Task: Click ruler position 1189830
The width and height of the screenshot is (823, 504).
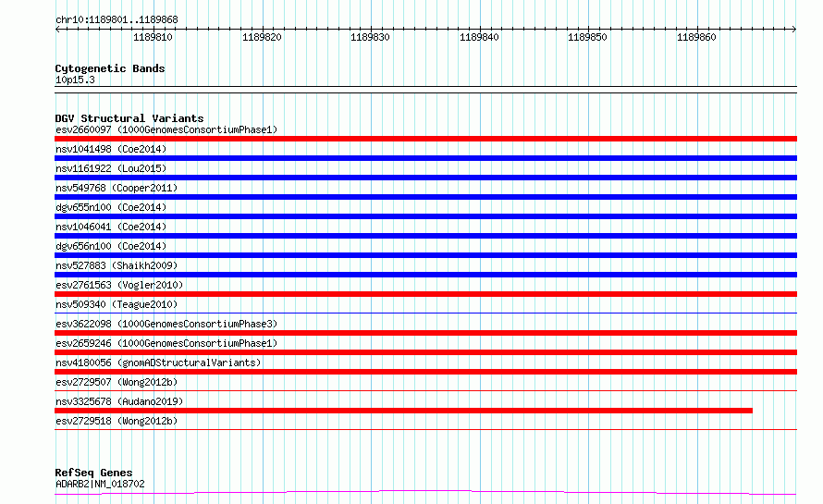Action: [x=370, y=37]
